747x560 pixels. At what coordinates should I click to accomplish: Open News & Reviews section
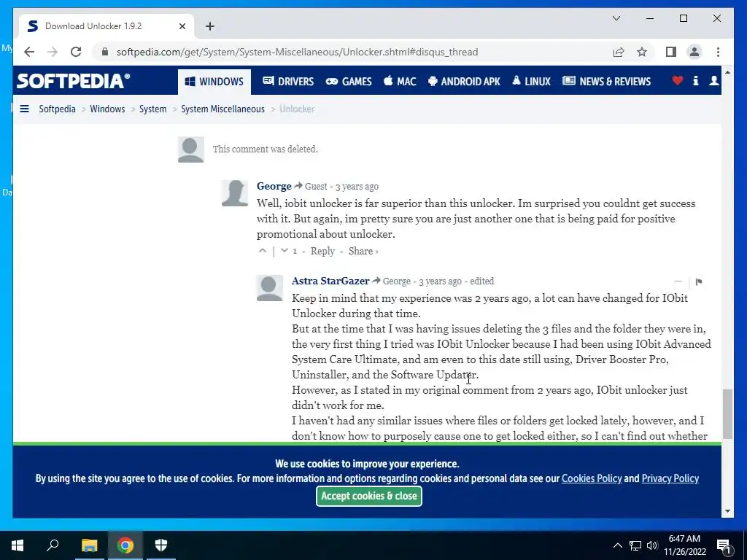(x=606, y=82)
